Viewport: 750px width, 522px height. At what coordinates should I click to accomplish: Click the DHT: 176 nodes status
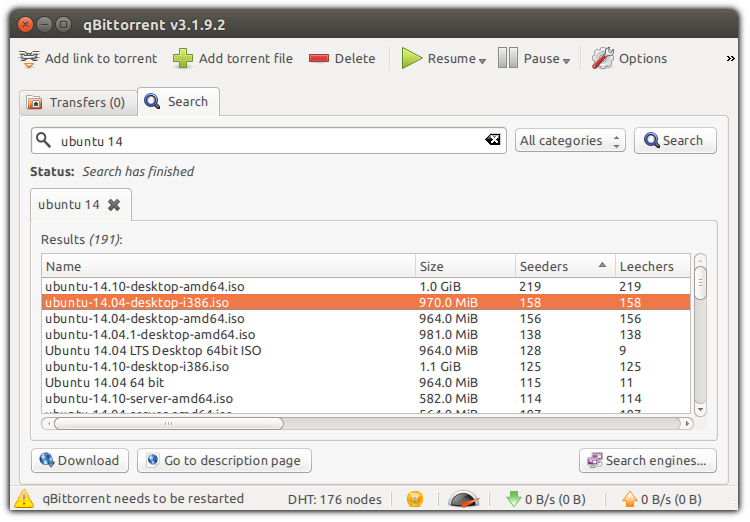pos(334,500)
